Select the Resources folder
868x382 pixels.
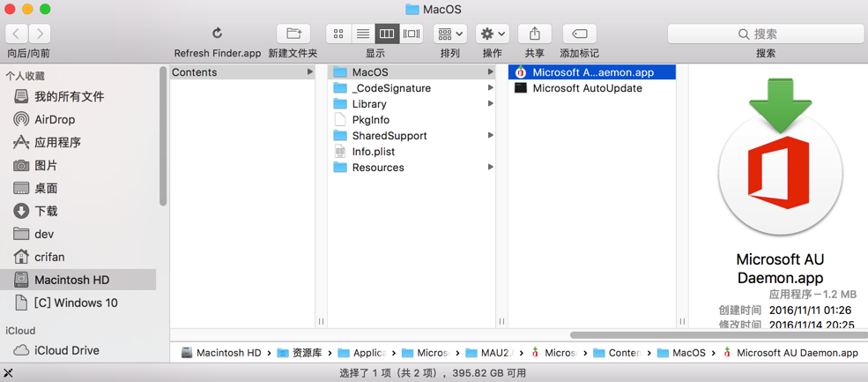click(x=412, y=168)
